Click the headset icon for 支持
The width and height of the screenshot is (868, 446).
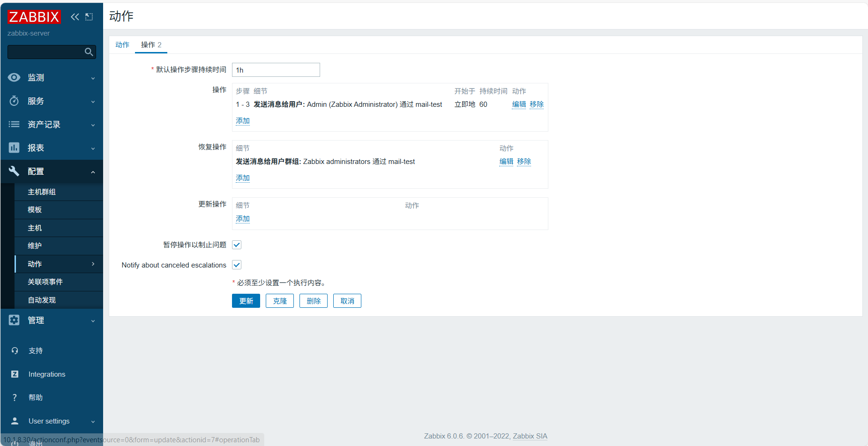(x=15, y=350)
